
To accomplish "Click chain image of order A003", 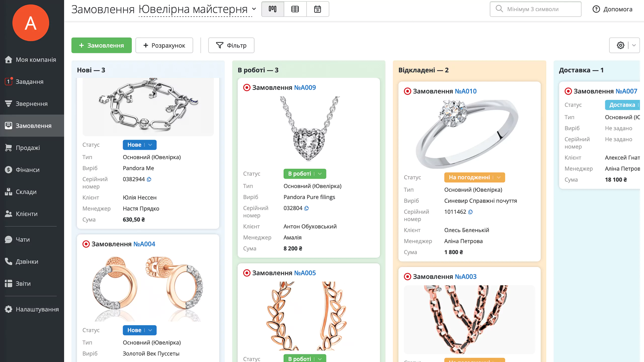I will click(x=469, y=320).
